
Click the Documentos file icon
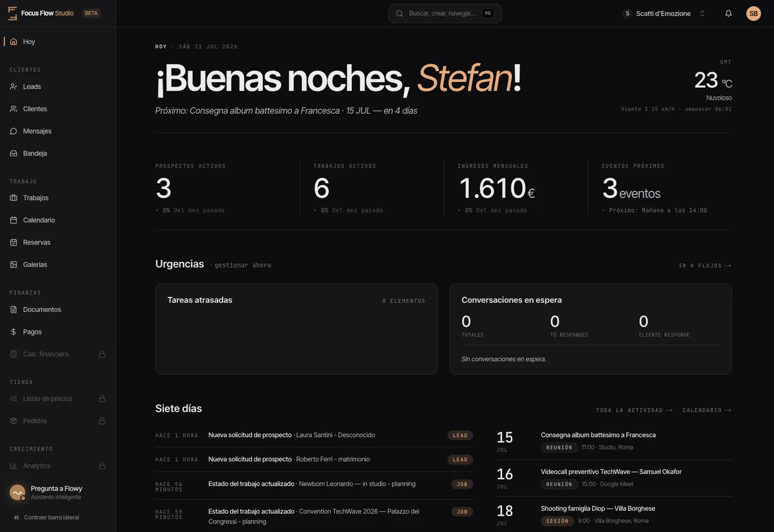tap(13, 310)
